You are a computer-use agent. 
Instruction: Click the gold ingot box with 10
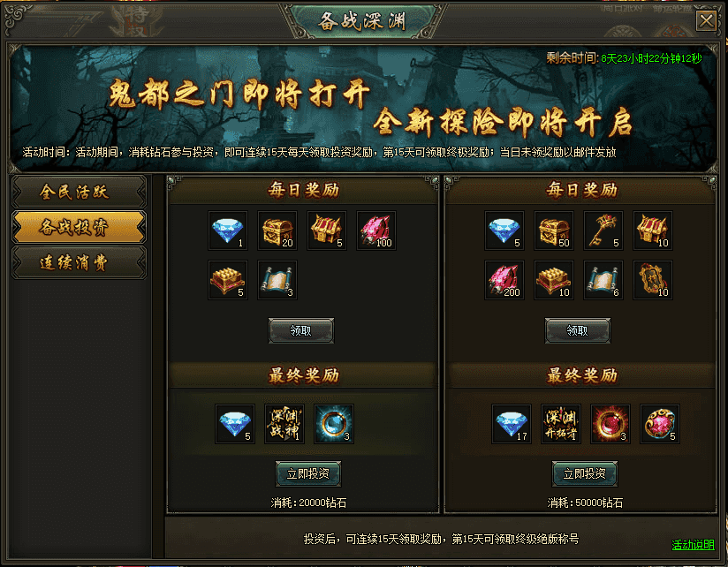[554, 280]
